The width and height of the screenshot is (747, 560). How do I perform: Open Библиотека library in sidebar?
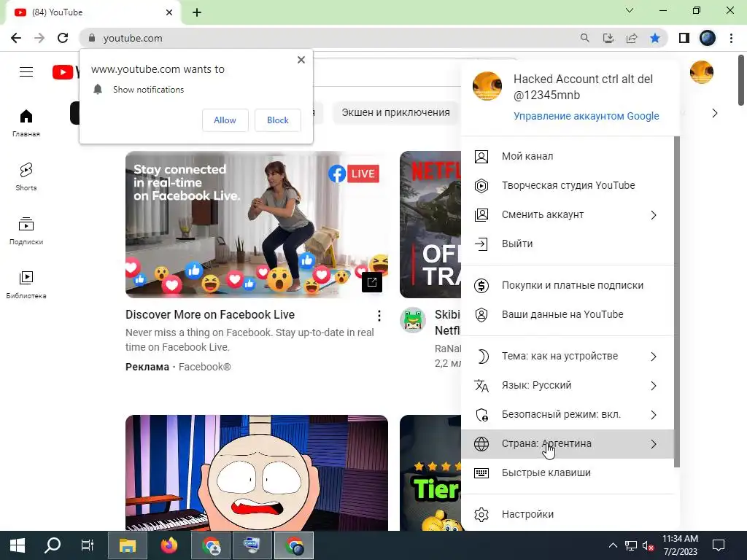tap(26, 285)
